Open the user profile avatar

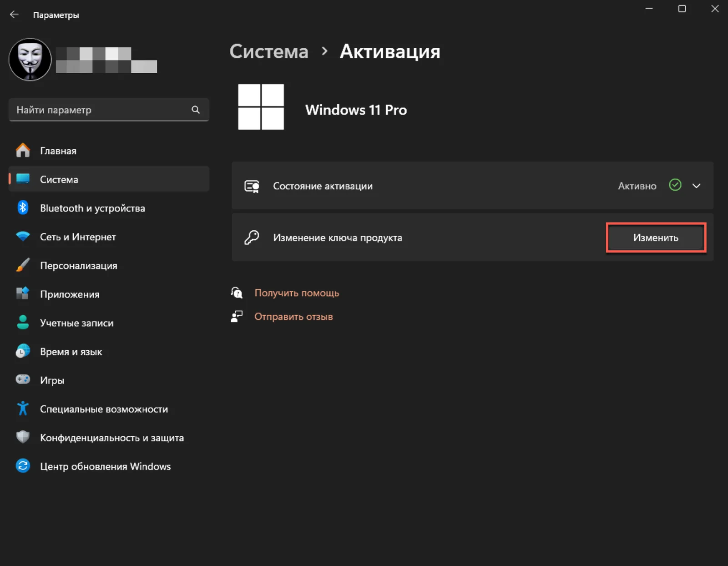click(x=30, y=60)
